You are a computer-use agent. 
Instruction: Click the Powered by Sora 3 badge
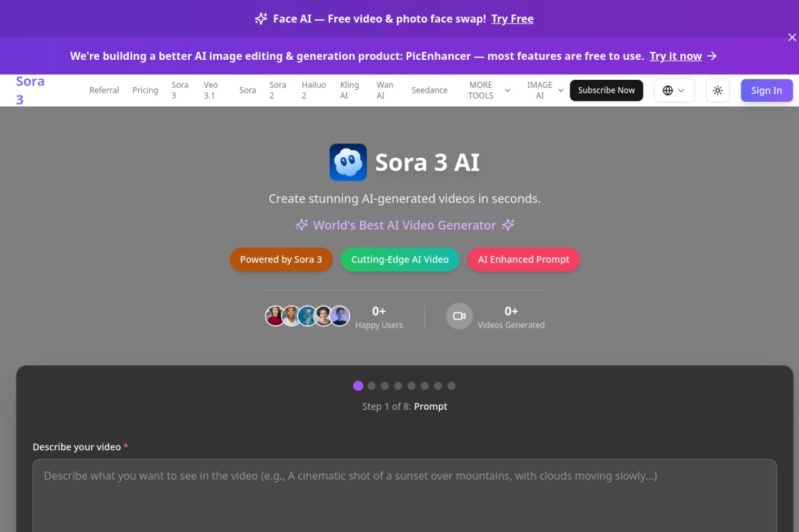[281, 259]
